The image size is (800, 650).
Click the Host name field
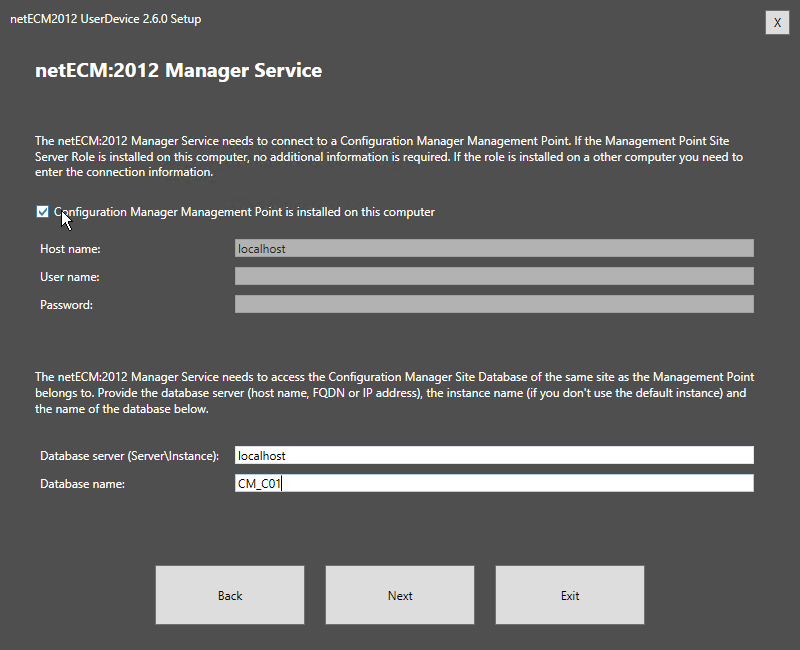(x=494, y=248)
